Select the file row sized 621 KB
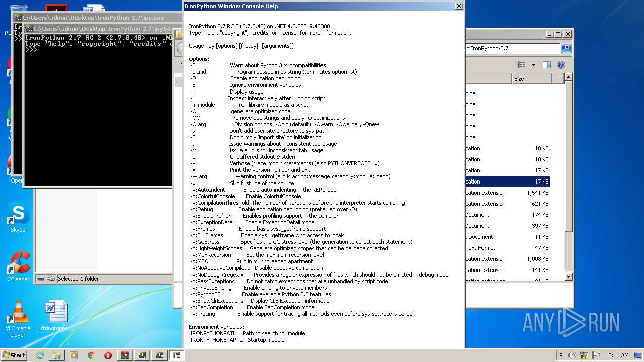 [x=508, y=204]
